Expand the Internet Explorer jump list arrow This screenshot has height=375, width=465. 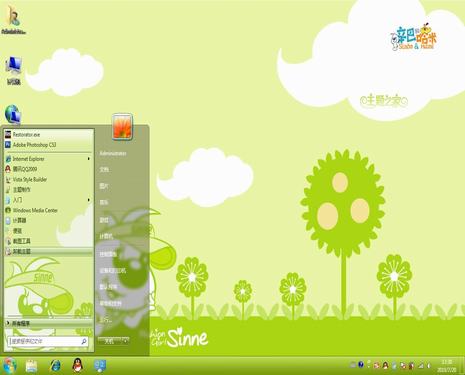(x=89, y=159)
